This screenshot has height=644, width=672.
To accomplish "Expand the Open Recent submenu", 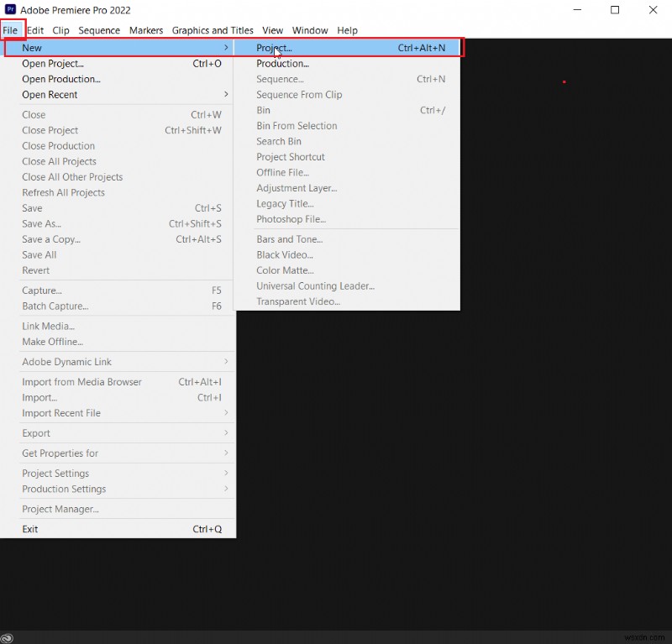I will point(118,95).
